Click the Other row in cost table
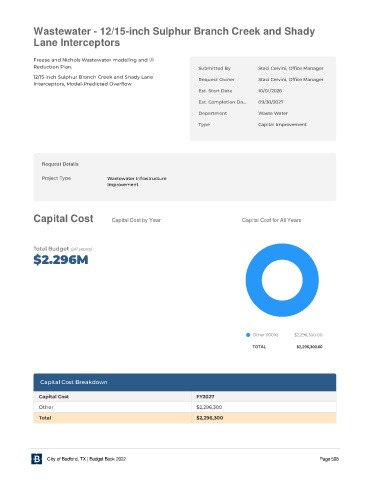This screenshot has height=480, width=370. (x=185, y=407)
